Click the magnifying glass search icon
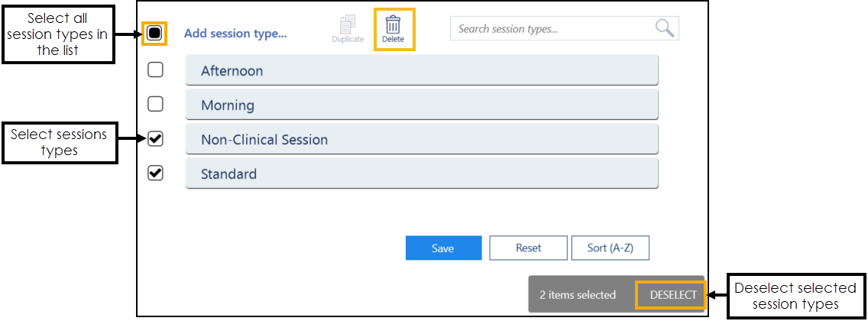 click(x=665, y=29)
